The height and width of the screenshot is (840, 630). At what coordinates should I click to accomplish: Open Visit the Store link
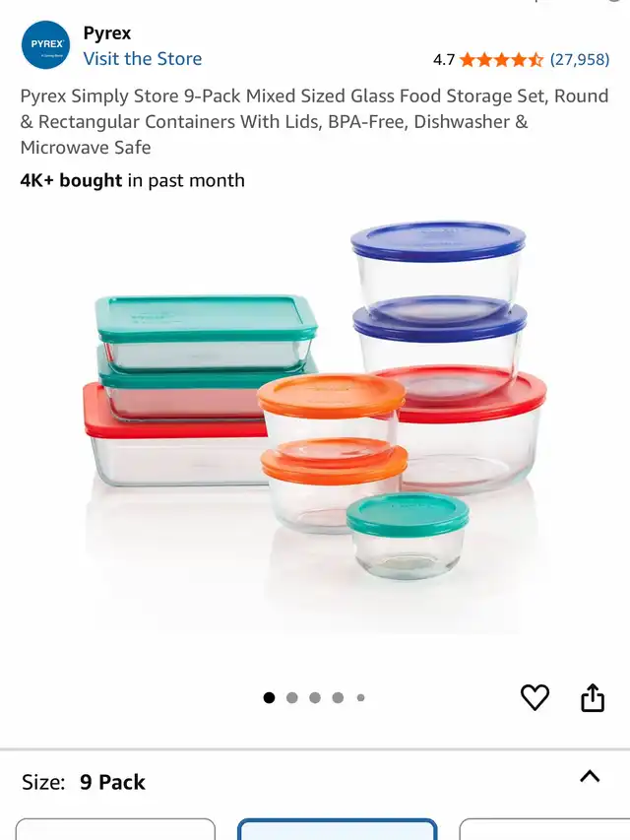click(x=143, y=58)
